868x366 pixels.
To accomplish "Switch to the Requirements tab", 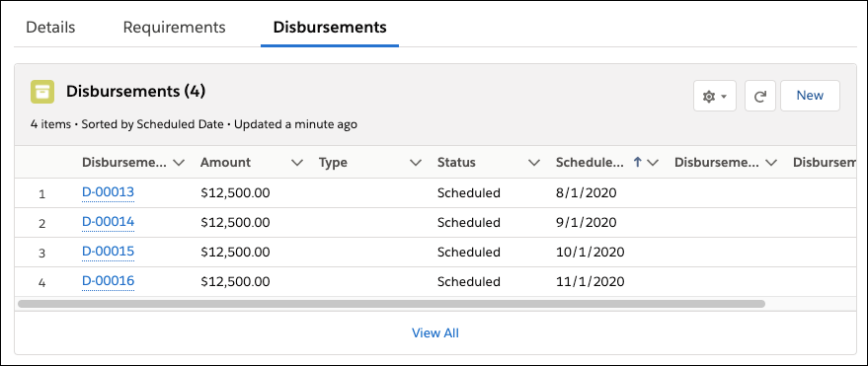I will coord(175,27).
